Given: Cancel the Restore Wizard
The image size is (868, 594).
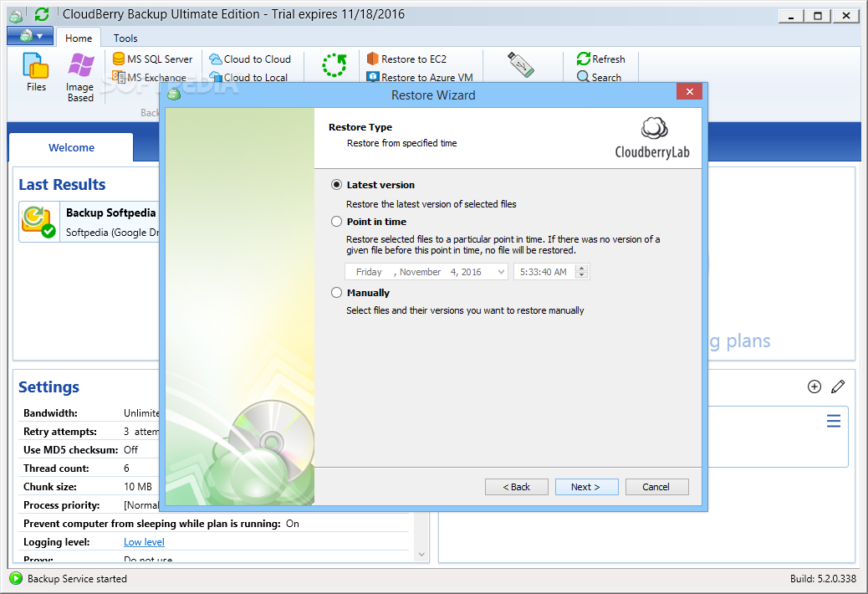Looking at the screenshot, I should (656, 487).
